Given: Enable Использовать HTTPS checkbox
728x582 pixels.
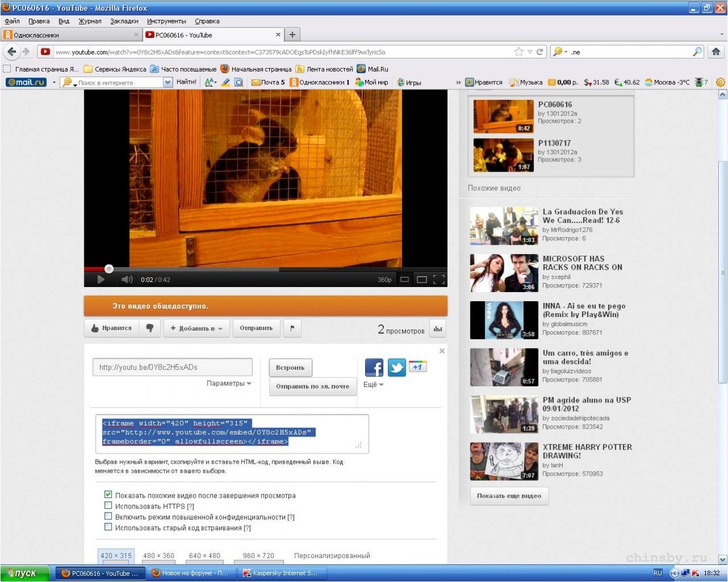Looking at the screenshot, I should [x=108, y=505].
